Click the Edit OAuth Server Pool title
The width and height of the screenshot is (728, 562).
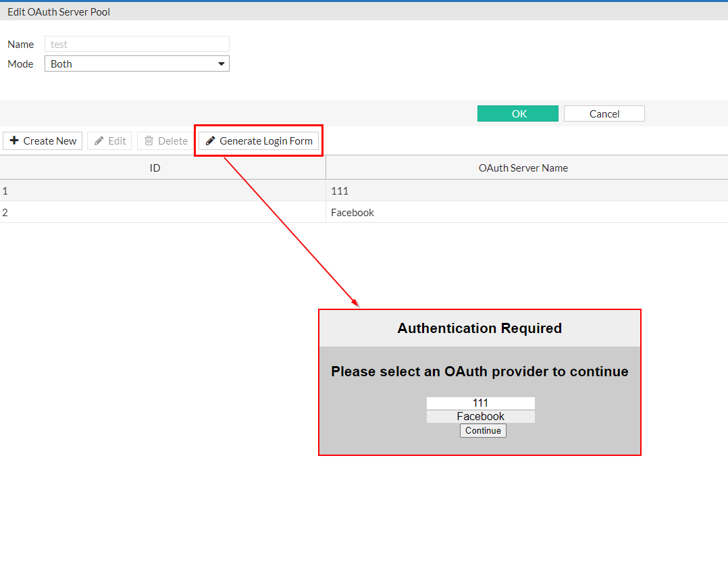59,12
